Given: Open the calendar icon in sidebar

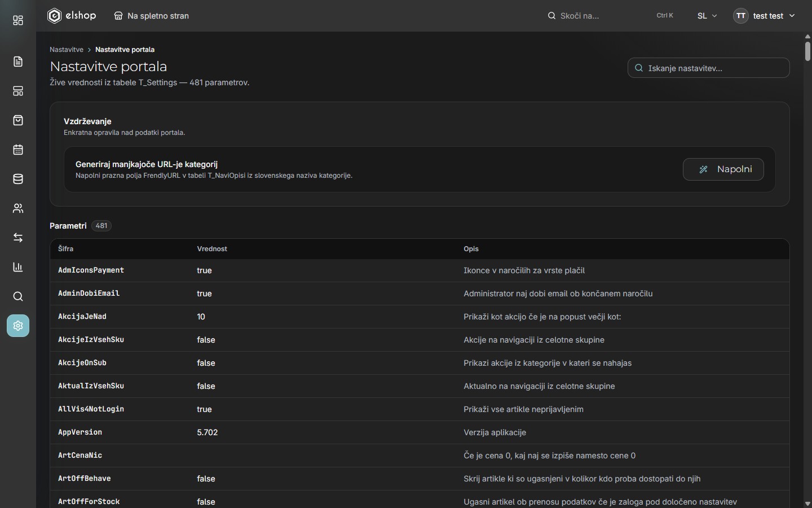Looking at the screenshot, I should pyautogui.click(x=18, y=150).
